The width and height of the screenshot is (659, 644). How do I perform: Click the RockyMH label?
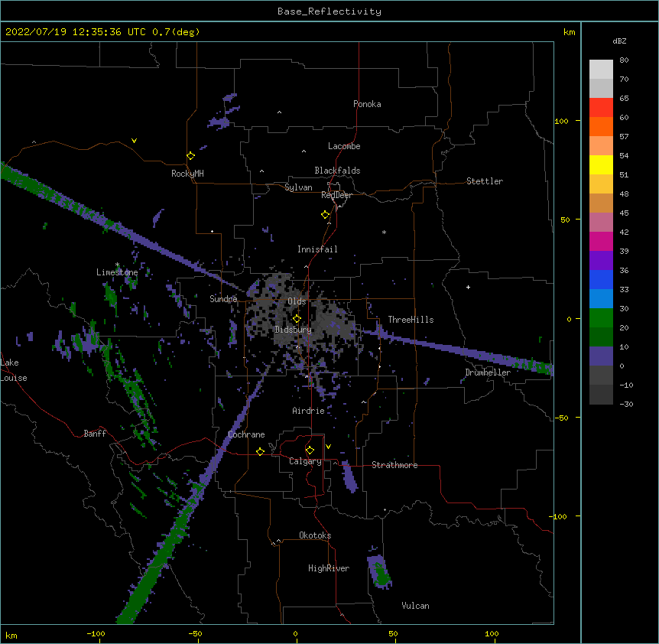[x=187, y=174]
